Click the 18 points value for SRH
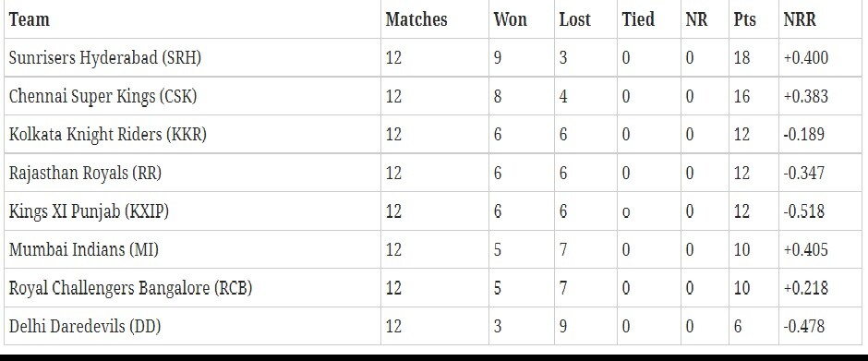This screenshot has height=361, width=868. click(x=741, y=57)
